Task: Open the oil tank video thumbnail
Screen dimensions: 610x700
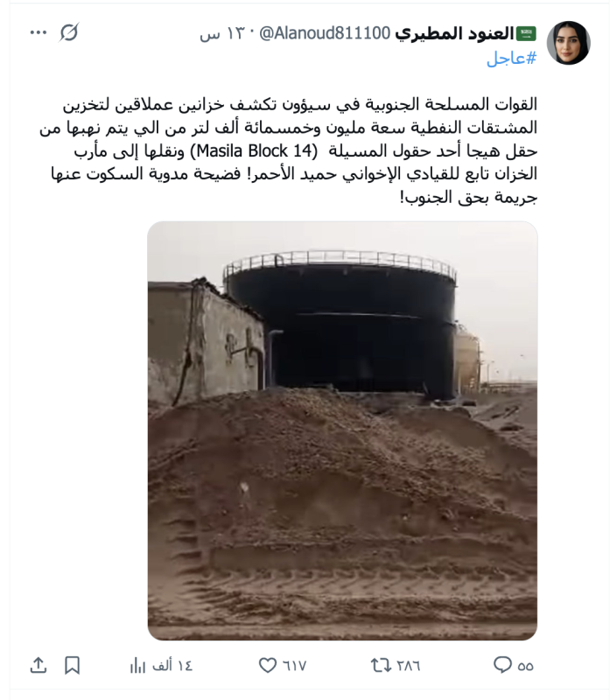Action: pos(342,430)
